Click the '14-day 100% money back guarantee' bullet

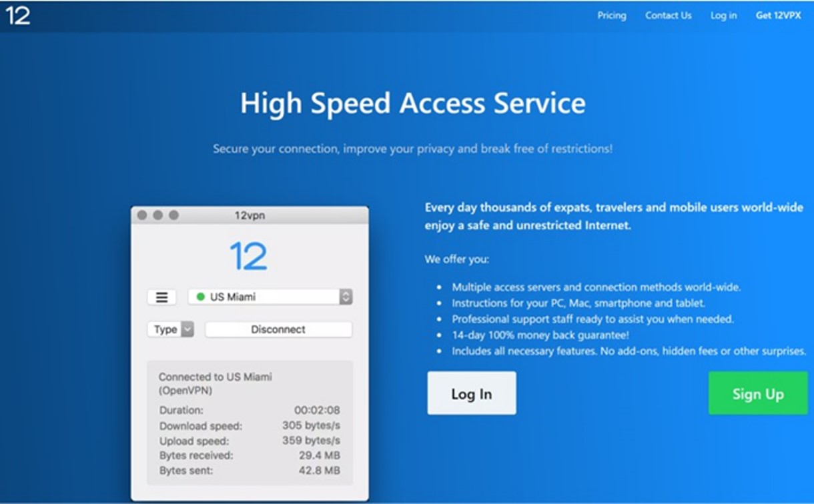[540, 335]
